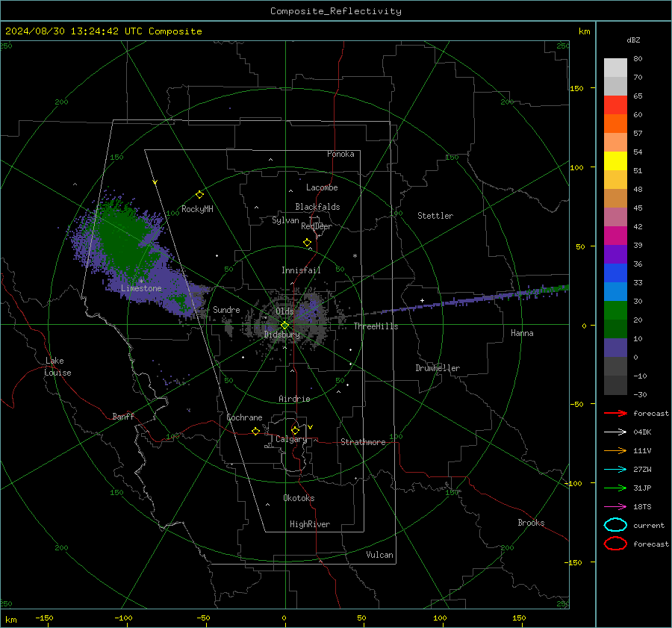Image resolution: width=672 pixels, height=628 pixels.
Task: Click the RockyMH label on map
Action: pos(197,209)
